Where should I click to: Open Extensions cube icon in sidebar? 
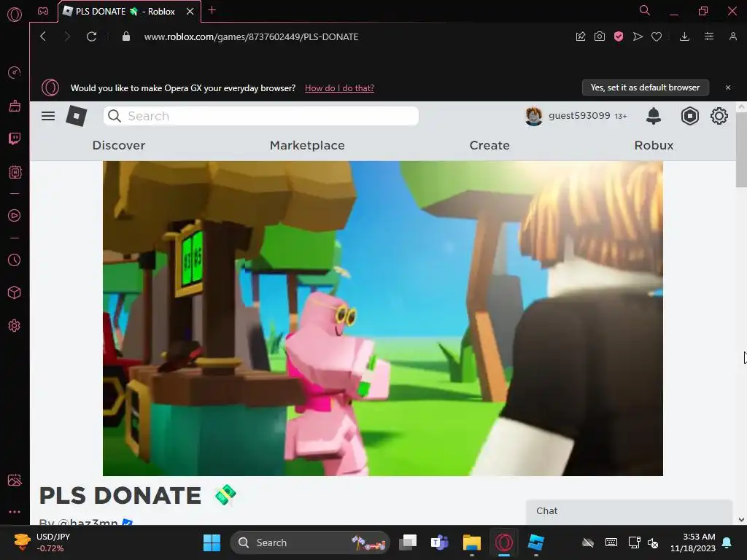click(15, 292)
